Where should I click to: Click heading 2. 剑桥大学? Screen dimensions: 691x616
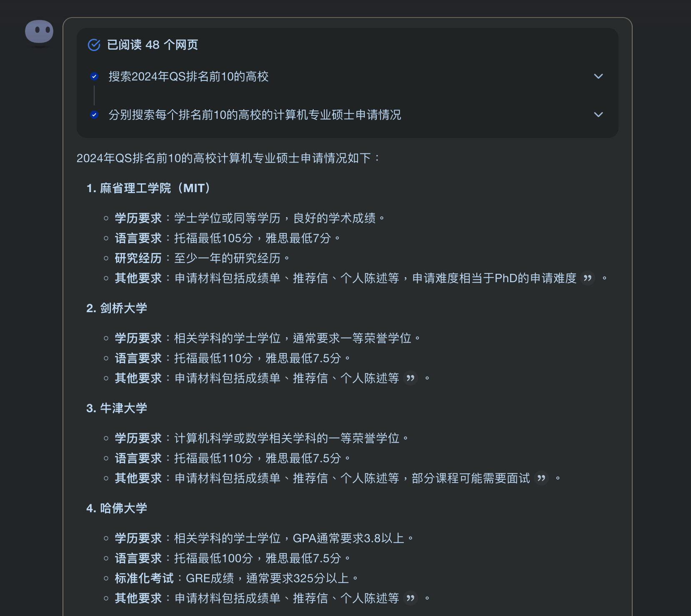click(x=117, y=308)
